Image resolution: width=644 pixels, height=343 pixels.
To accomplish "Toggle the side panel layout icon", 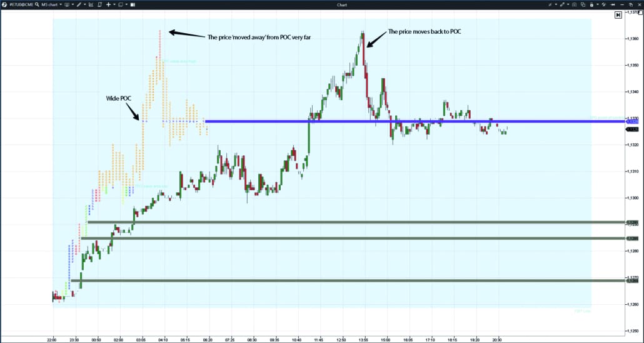I will coord(133,4).
